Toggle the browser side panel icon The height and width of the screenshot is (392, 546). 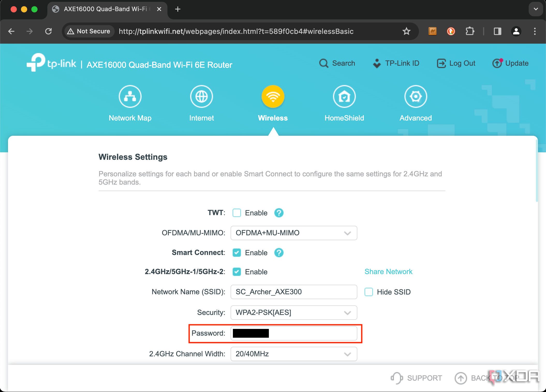(x=497, y=31)
